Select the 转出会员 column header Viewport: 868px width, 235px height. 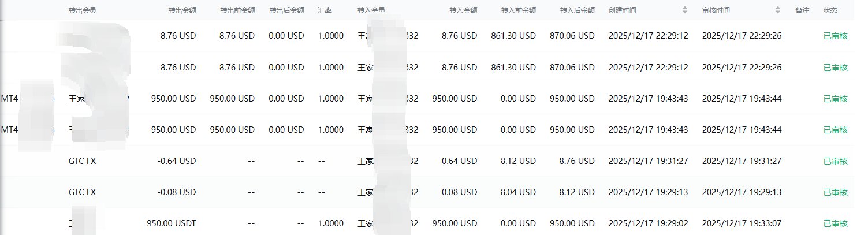(x=81, y=10)
